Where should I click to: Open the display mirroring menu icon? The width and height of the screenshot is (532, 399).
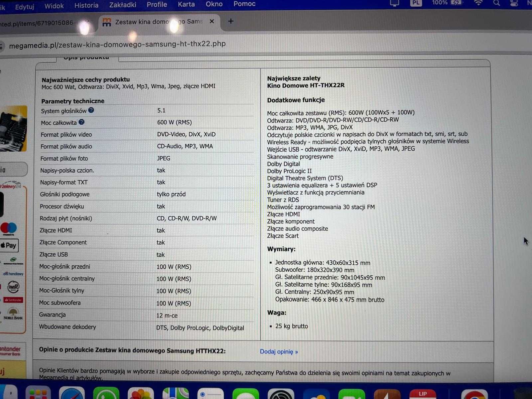(x=394, y=3)
